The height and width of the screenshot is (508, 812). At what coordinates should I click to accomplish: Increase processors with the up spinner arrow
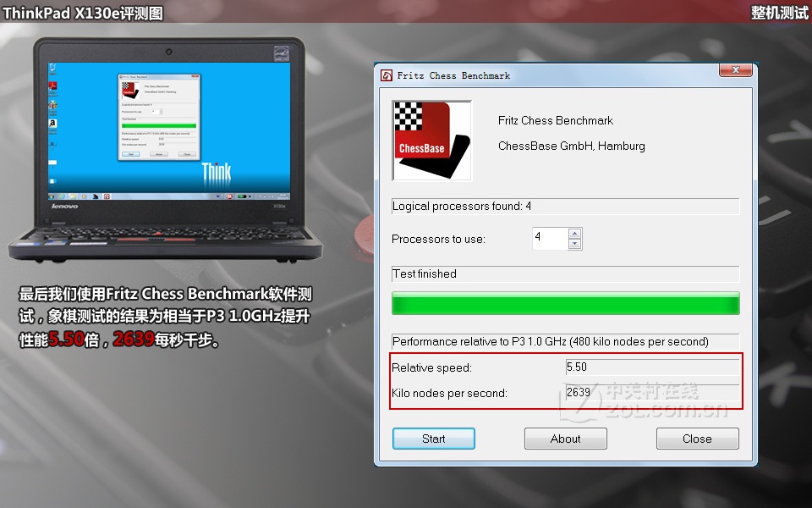coord(575,233)
